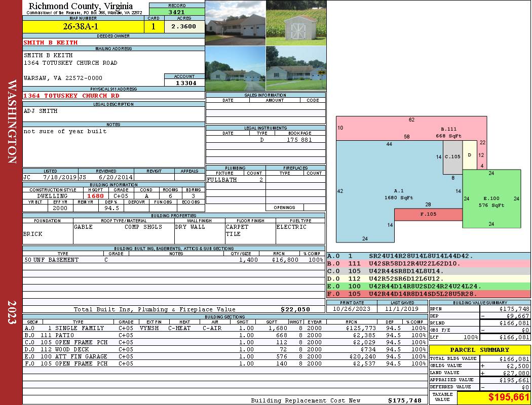Click grade value C+05 in building information

pos(121,196)
